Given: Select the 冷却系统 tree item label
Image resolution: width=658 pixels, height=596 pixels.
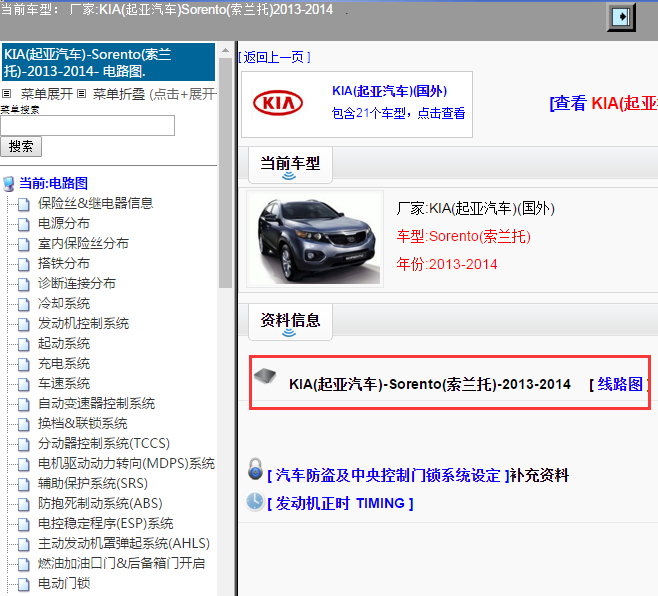Looking at the screenshot, I should coord(64,303).
